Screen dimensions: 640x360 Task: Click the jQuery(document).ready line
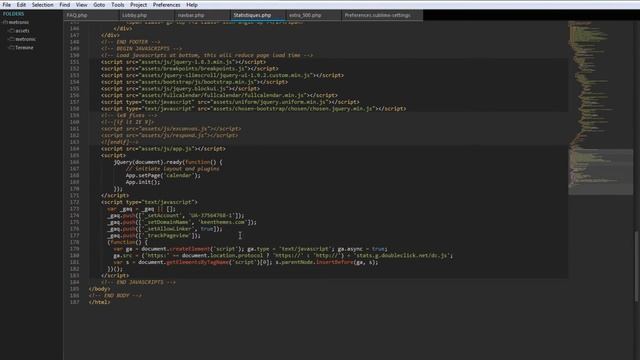point(168,162)
